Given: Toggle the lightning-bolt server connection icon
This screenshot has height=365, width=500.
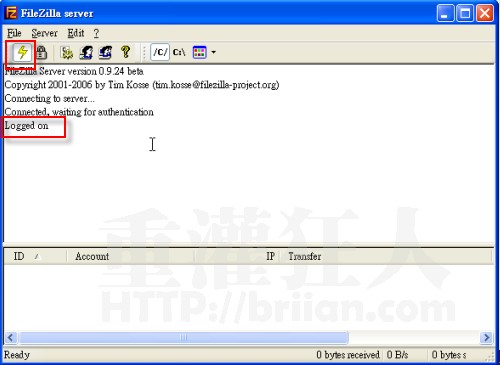Looking at the screenshot, I should coord(22,53).
